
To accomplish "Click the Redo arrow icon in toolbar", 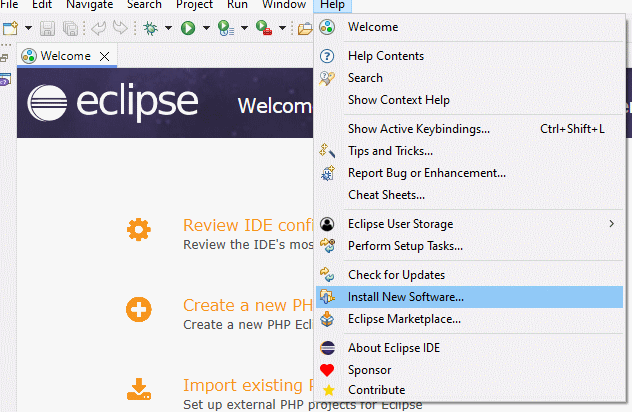I will tap(120, 28).
